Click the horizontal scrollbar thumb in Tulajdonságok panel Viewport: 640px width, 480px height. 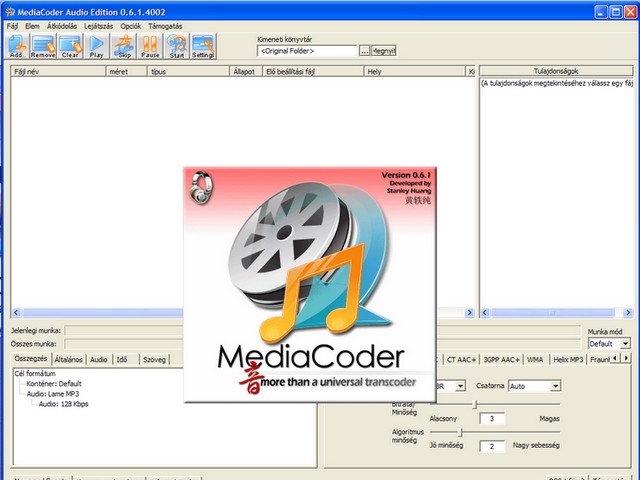(x=553, y=313)
